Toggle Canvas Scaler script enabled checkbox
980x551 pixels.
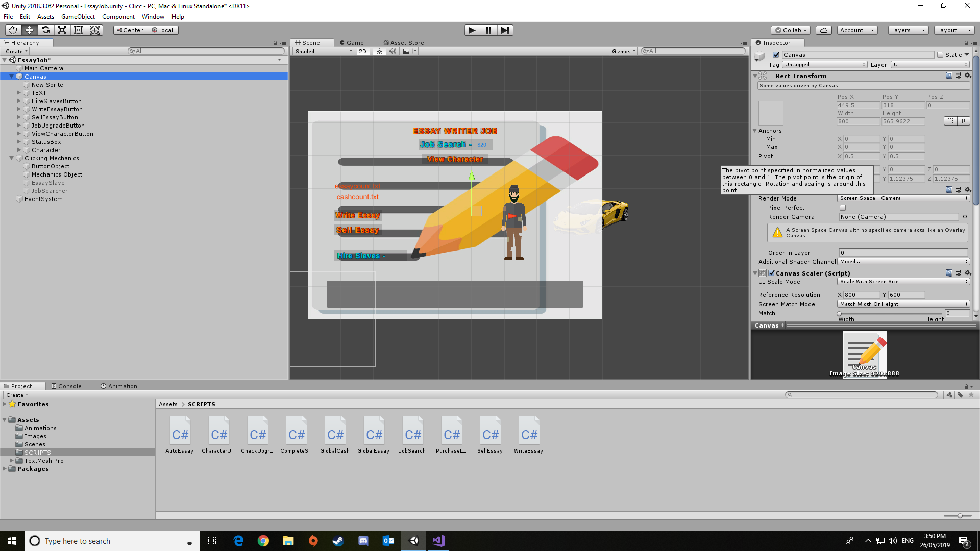coord(771,273)
